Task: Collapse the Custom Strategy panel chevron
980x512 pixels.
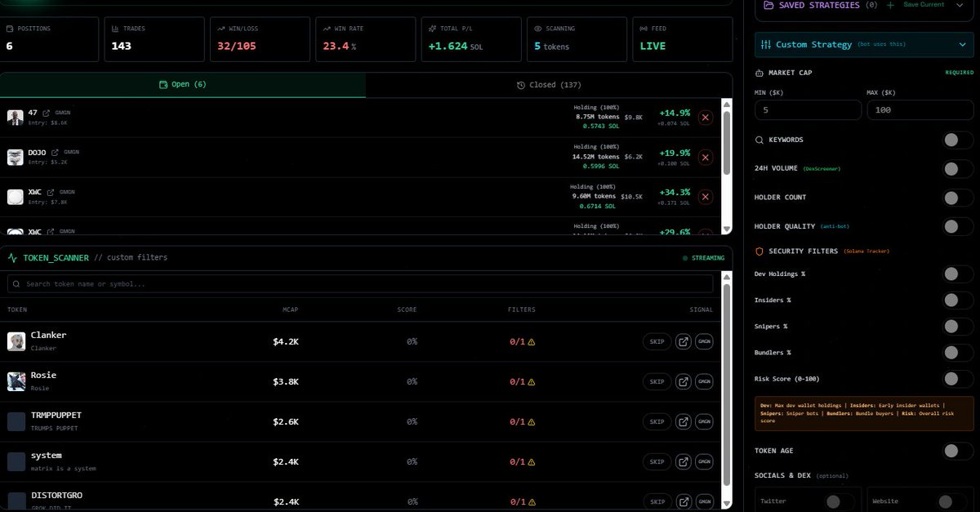Action: (x=961, y=45)
